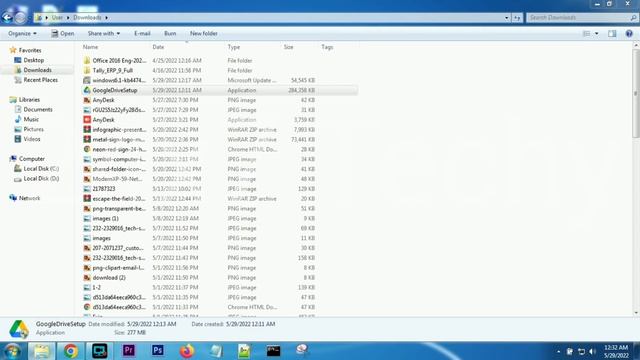Image resolution: width=640 pixels, height=360 pixels.
Task: Open Adobe Photoshop from the taskbar
Action: [158, 351]
